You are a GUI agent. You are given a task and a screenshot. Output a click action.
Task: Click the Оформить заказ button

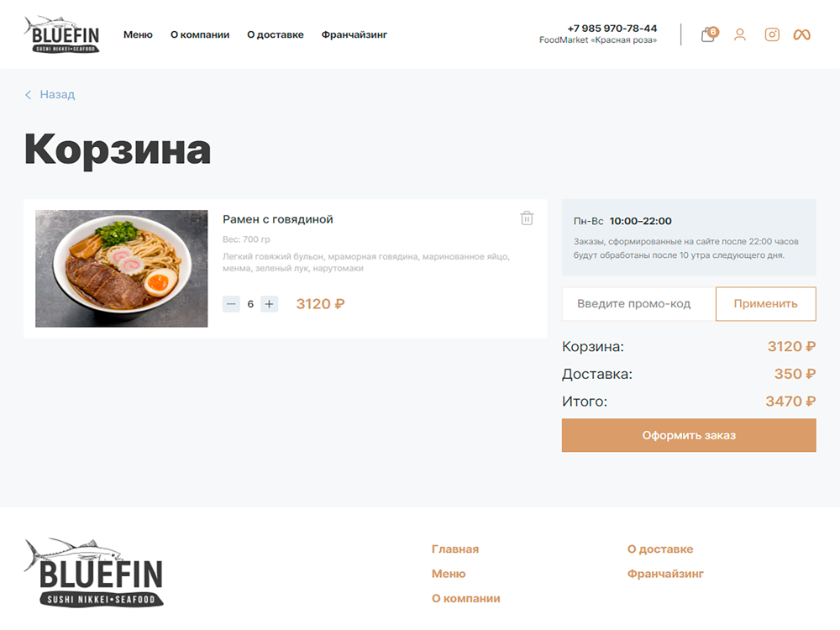pyautogui.click(x=689, y=435)
